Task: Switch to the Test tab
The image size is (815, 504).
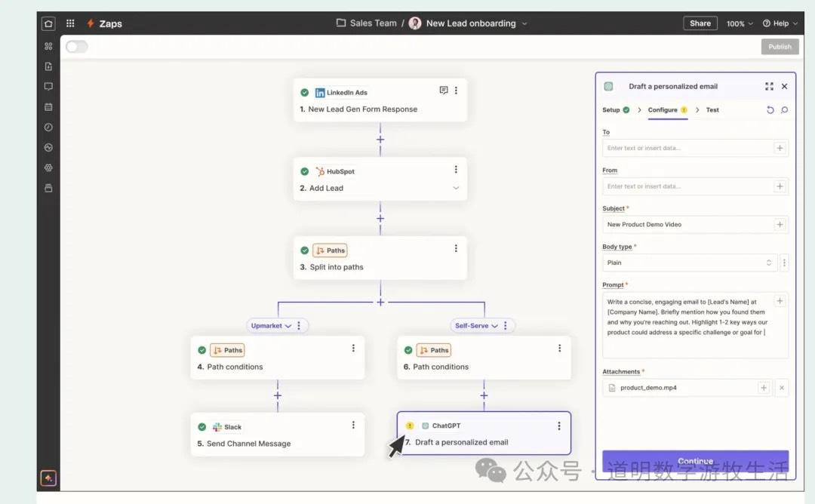Action: [712, 110]
